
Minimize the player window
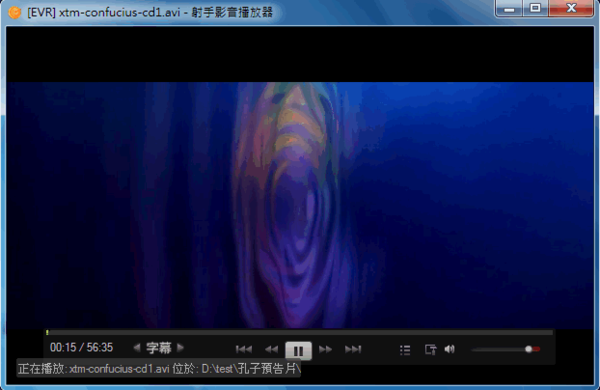tap(509, 8)
